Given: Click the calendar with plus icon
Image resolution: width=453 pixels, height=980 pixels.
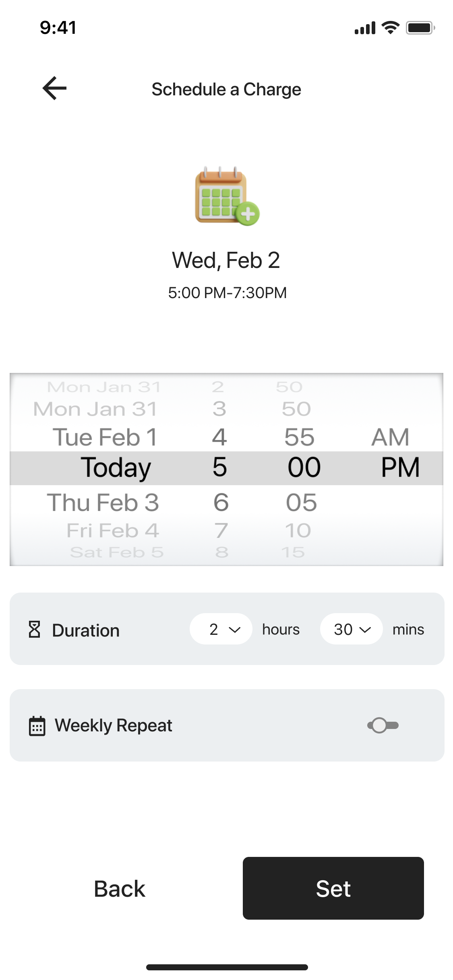Looking at the screenshot, I should pyautogui.click(x=227, y=197).
